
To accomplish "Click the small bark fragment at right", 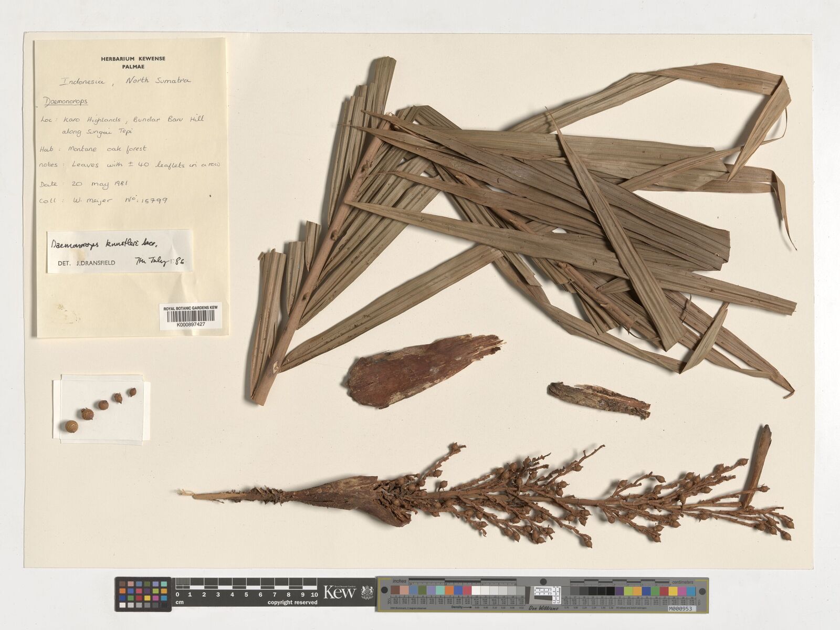I will click(598, 400).
